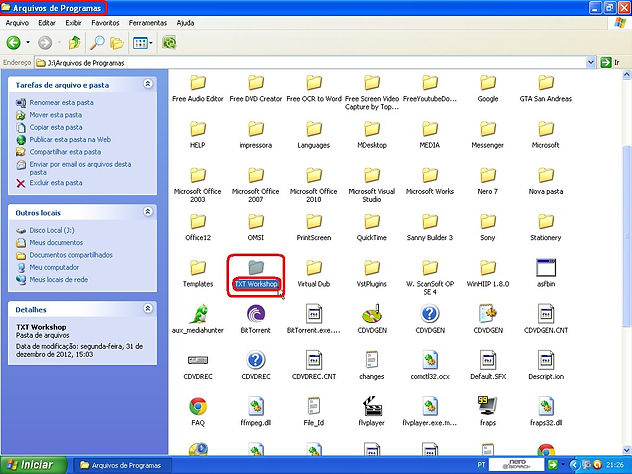Select the comctl32.ocx file
The height and width of the screenshot is (474, 632).
point(430,366)
